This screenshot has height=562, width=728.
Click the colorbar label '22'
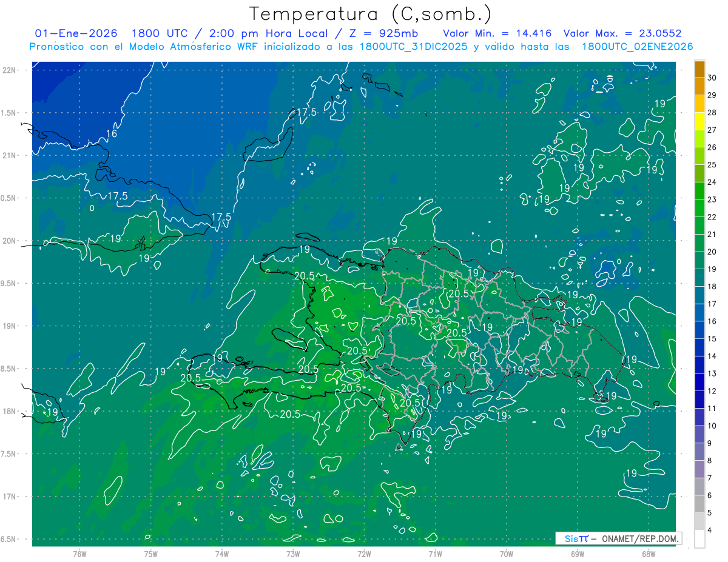(712, 217)
